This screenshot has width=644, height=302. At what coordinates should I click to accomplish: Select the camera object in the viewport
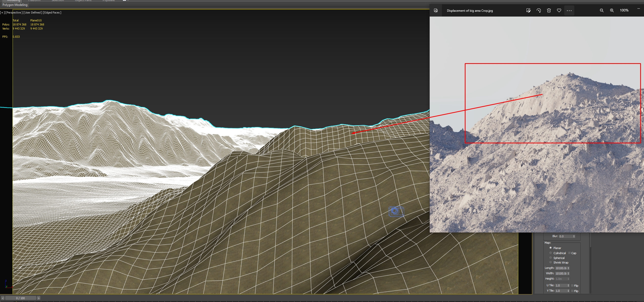point(396,211)
